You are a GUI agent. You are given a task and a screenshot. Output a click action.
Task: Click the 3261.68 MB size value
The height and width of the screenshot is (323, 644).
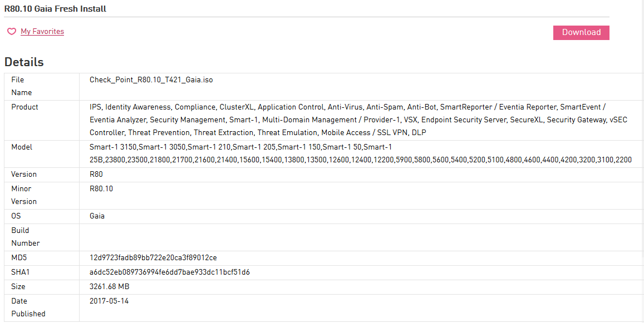click(109, 287)
